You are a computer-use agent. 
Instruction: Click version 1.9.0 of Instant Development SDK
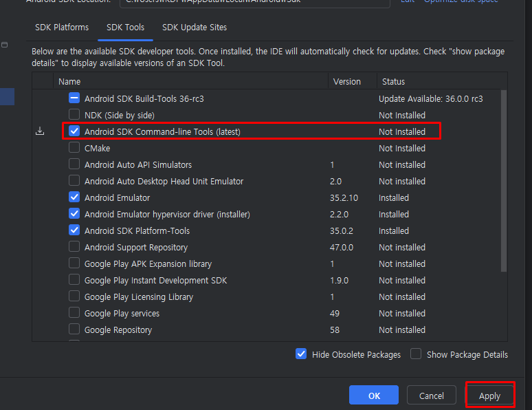(x=339, y=280)
